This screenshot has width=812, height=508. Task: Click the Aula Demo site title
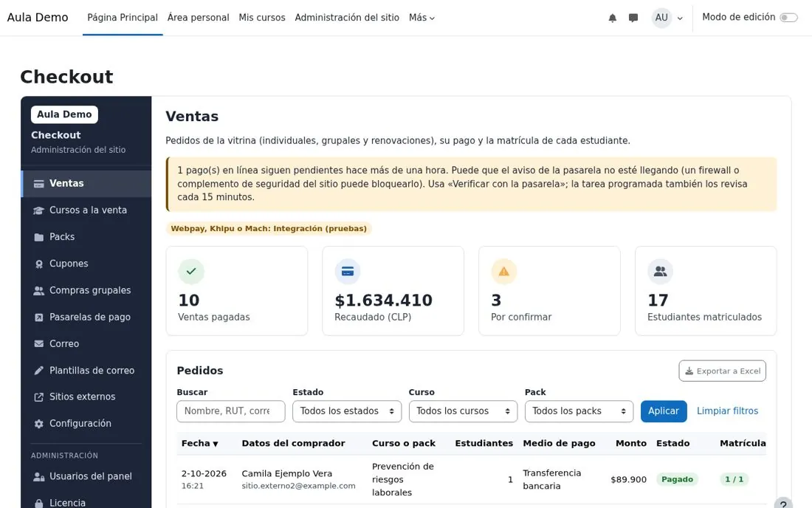pos(38,18)
